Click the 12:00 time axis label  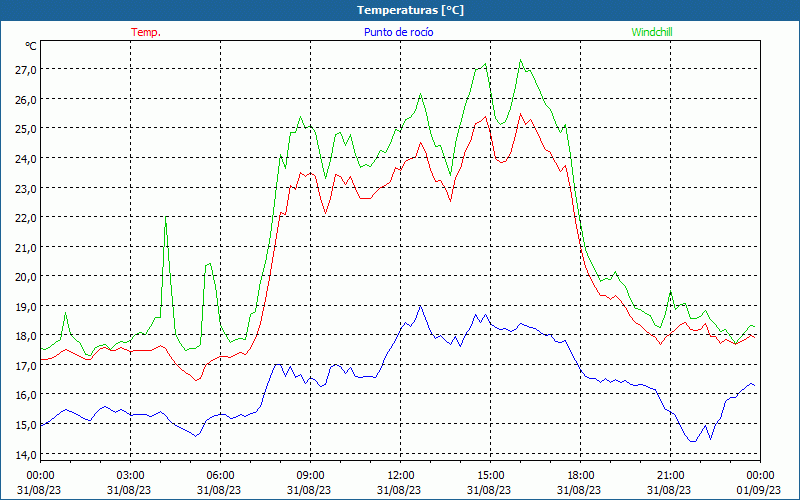[401, 476]
